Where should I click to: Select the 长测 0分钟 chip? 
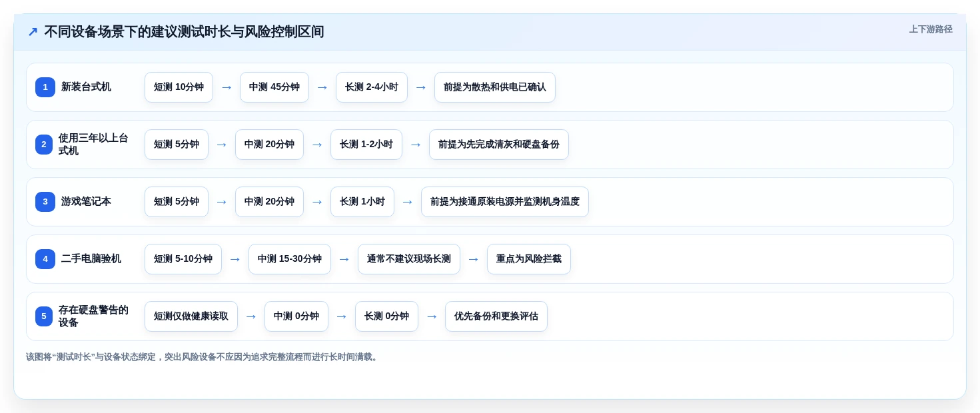click(x=386, y=316)
